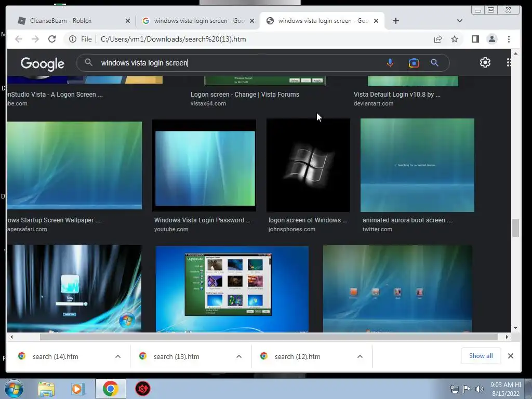The height and width of the screenshot is (399, 532).
Task: Show all downloads
Action: [x=481, y=356]
